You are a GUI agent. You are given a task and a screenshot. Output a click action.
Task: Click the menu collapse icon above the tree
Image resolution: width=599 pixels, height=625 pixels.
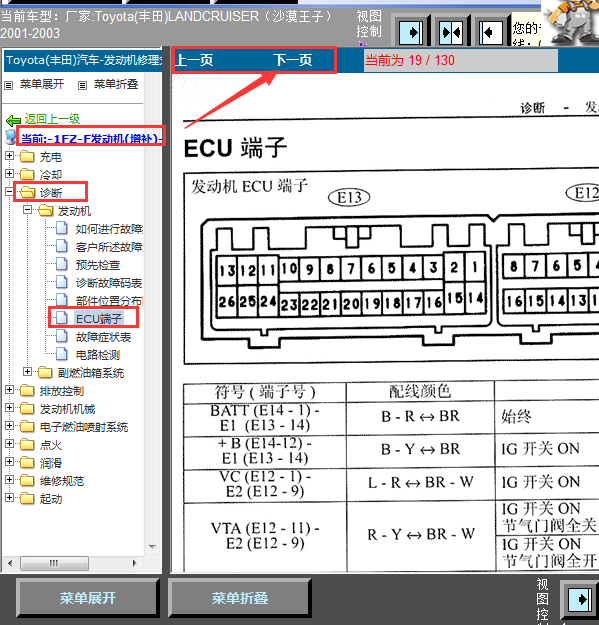pyautogui.click(x=82, y=85)
